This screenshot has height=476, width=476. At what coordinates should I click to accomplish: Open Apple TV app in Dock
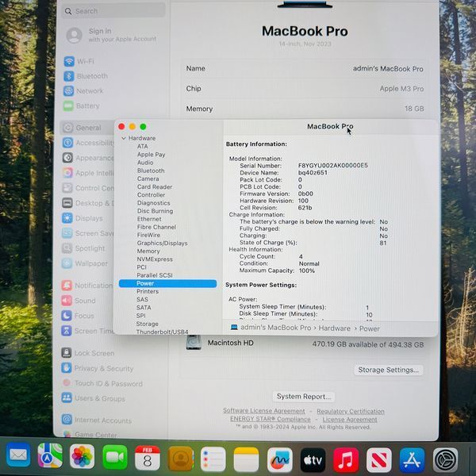[x=313, y=460]
